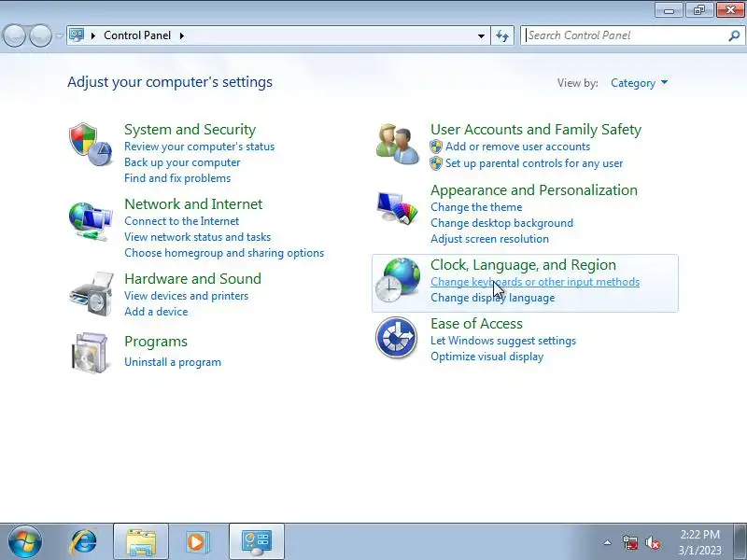
Task: Click the network status tray icon
Action: pos(630,542)
